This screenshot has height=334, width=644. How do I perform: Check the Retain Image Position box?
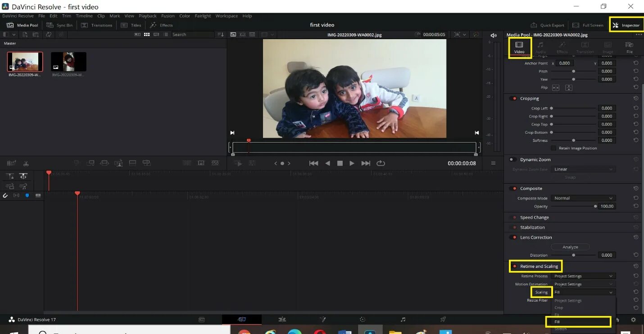(x=554, y=148)
